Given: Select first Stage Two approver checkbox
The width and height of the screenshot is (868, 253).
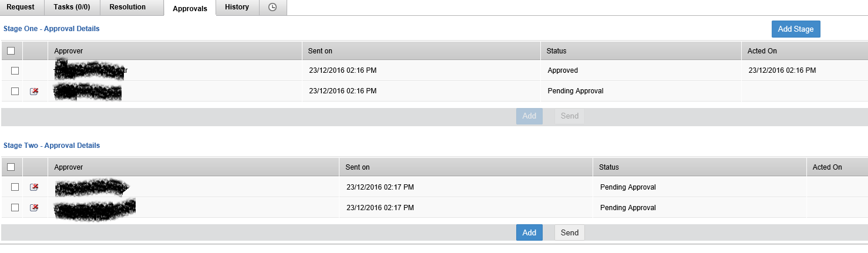Looking at the screenshot, I should point(15,187).
